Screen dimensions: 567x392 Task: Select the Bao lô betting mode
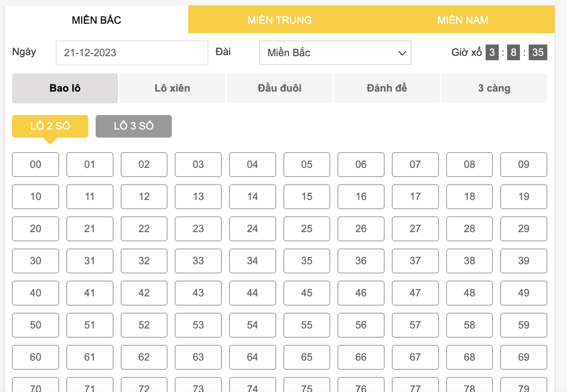tap(65, 88)
